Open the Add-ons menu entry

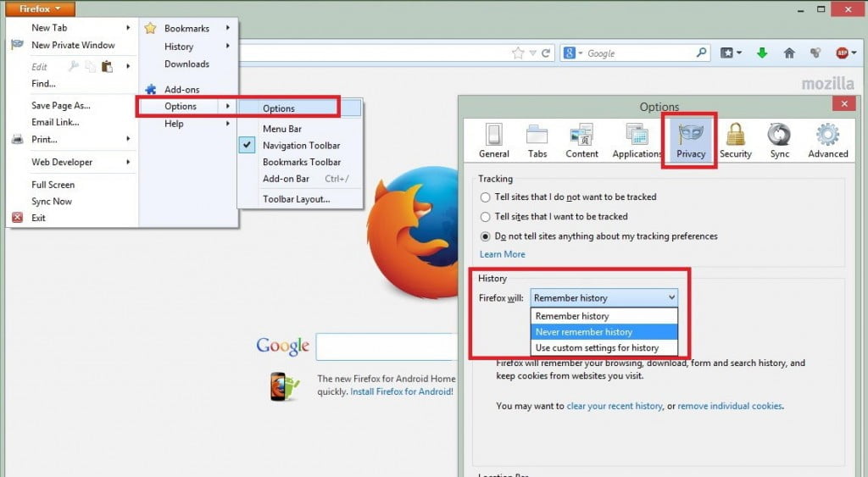(x=181, y=90)
